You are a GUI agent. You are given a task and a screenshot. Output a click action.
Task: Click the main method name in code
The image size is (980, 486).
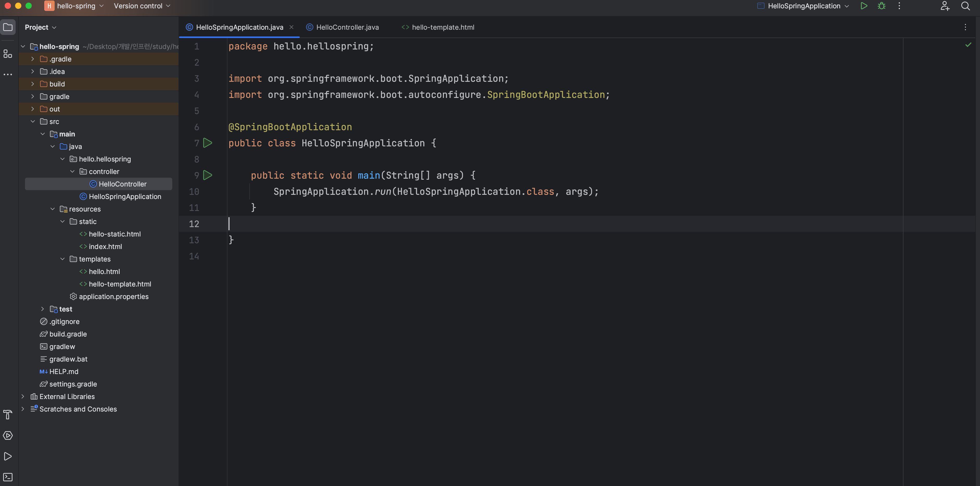pyautogui.click(x=369, y=175)
